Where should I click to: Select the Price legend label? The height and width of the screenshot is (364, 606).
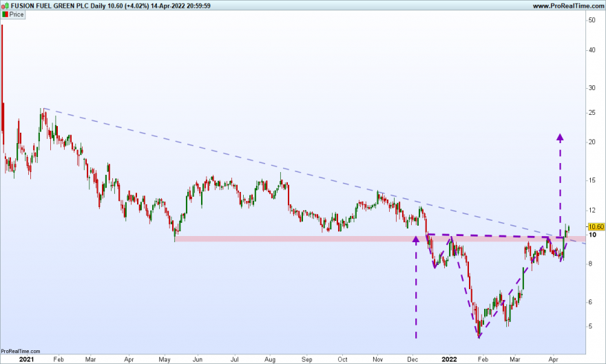[17, 14]
